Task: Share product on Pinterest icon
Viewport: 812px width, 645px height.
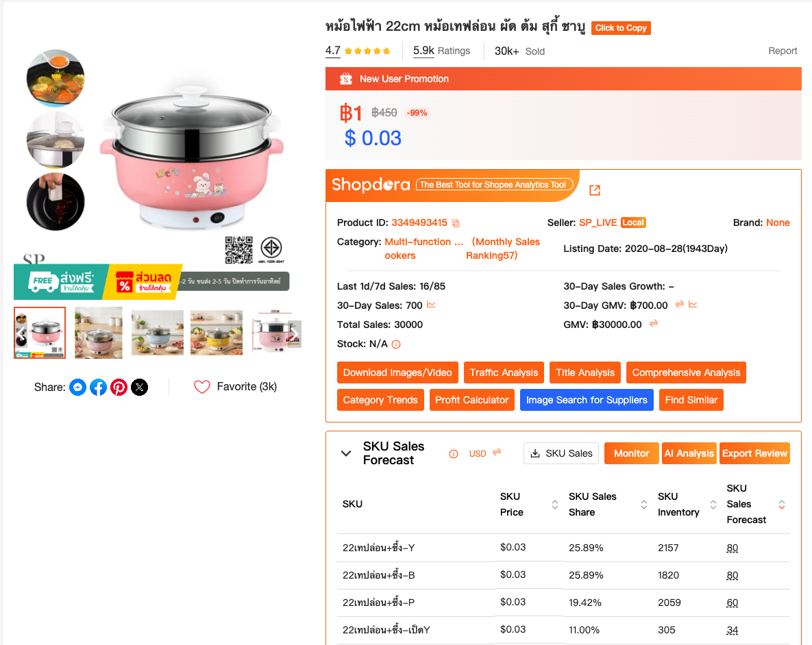Action: [119, 388]
